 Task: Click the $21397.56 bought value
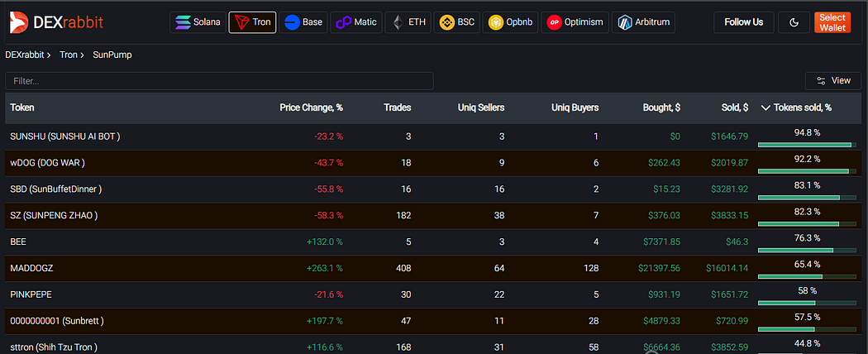(x=660, y=268)
